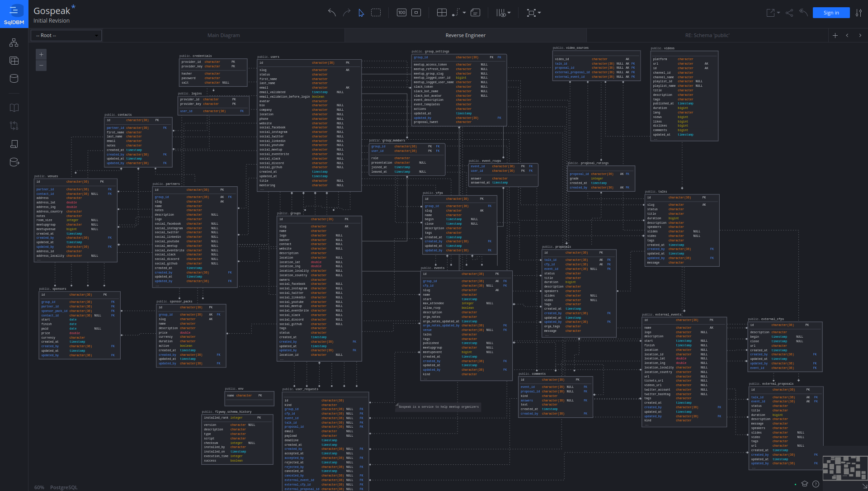Expand the relationship tool dropdown arrow

[x=464, y=13]
